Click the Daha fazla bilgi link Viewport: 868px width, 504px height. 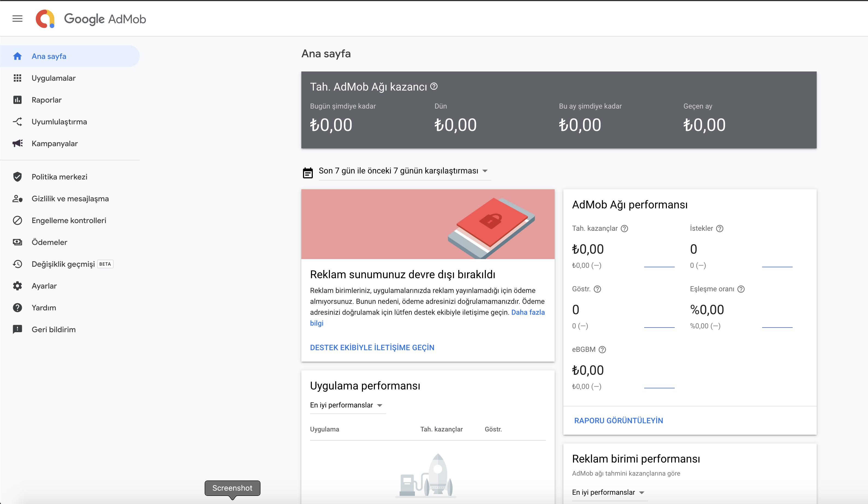tap(528, 312)
